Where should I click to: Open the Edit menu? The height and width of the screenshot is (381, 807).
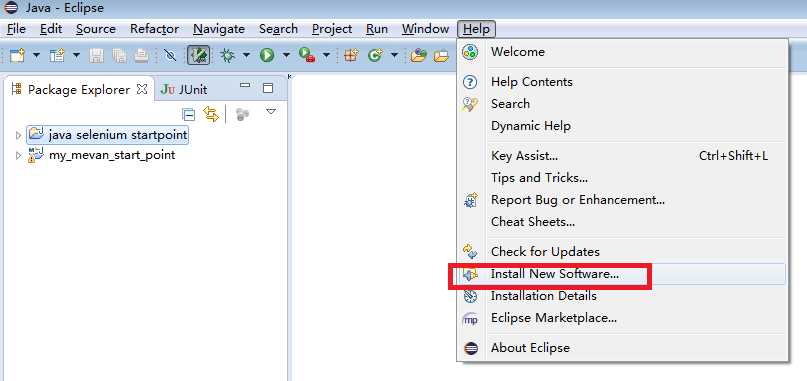[x=51, y=29]
